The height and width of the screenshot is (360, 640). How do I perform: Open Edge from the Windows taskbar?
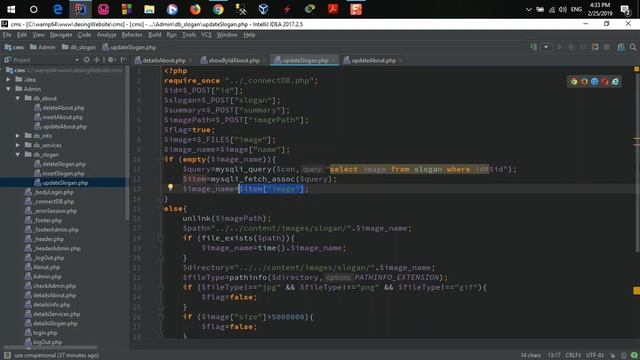[x=58, y=9]
